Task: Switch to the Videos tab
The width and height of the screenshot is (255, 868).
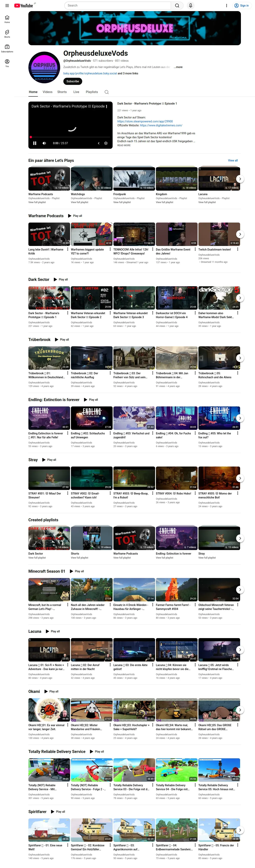Action: pyautogui.click(x=47, y=92)
